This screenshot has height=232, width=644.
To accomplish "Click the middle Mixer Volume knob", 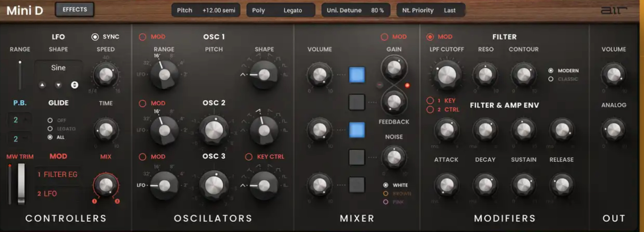I will [x=319, y=130].
